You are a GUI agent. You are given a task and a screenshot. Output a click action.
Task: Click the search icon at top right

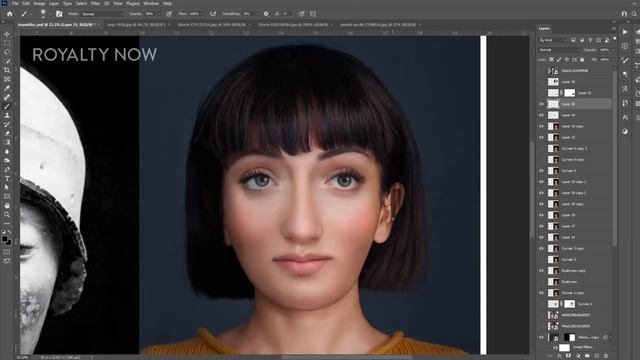click(634, 13)
